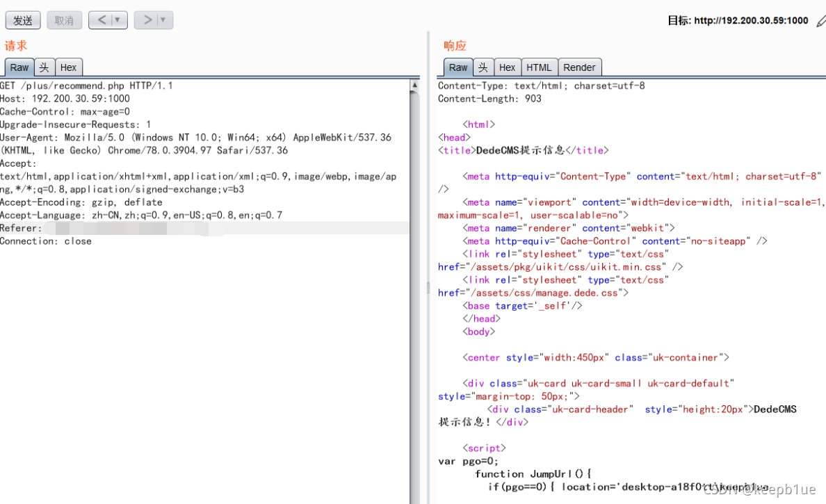This screenshot has height=504, width=826.
Task: Go forward with the > history button
Action: pyautogui.click(x=147, y=20)
